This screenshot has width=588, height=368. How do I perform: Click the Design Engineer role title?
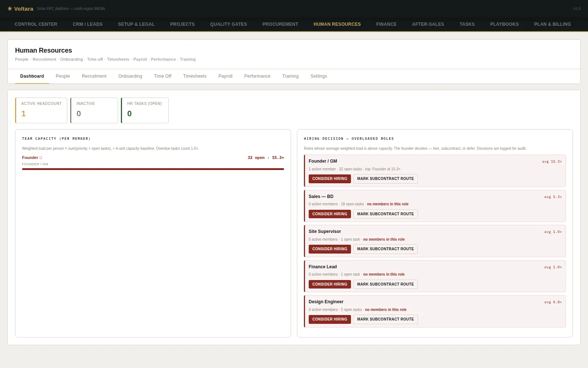326,302
